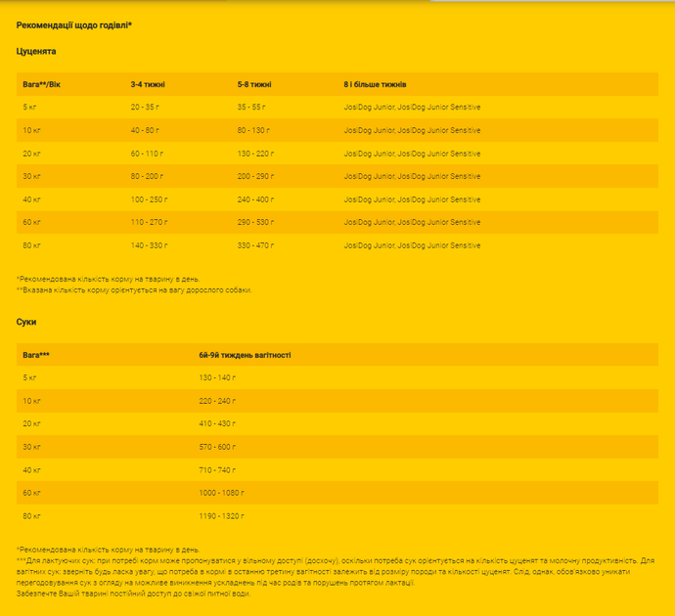
Task: Select the 'Суки' section title
Action: pos(26,322)
